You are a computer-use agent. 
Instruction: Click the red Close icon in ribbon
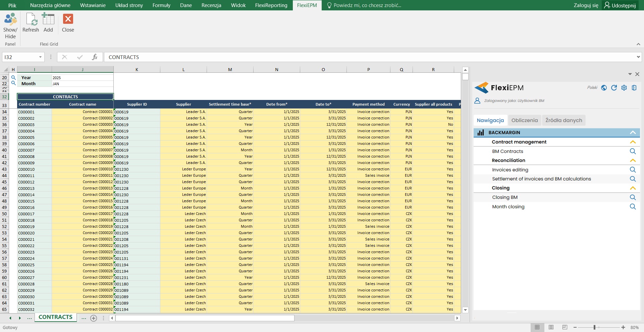pos(68,19)
